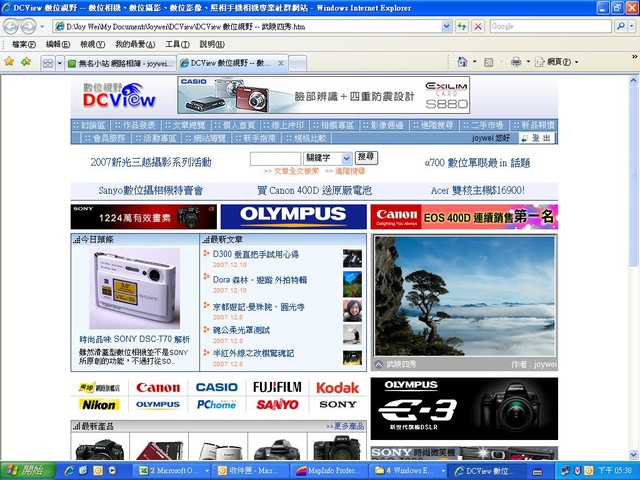Click the Olympus E-3 banner ad
This screenshot has height=480, width=640.
464,409
